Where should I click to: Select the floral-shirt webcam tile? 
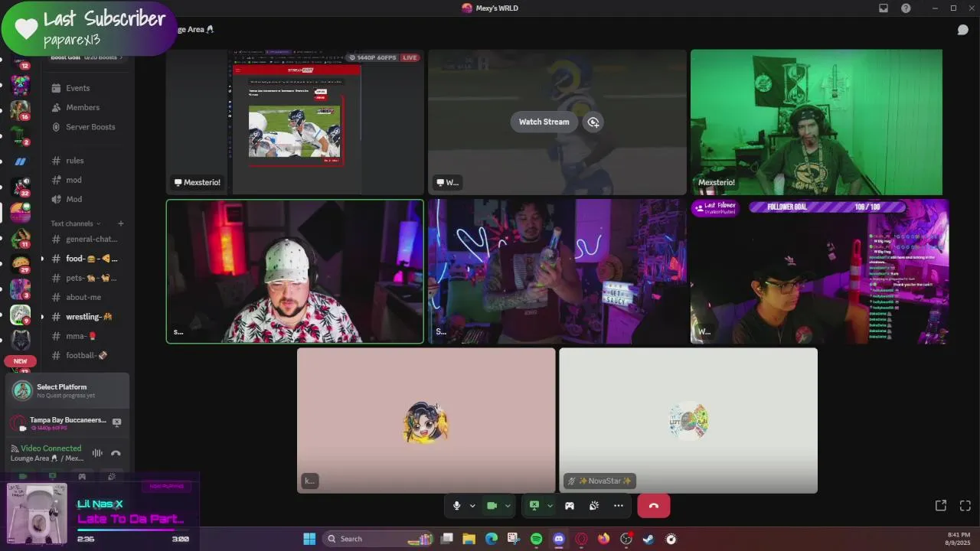click(295, 272)
